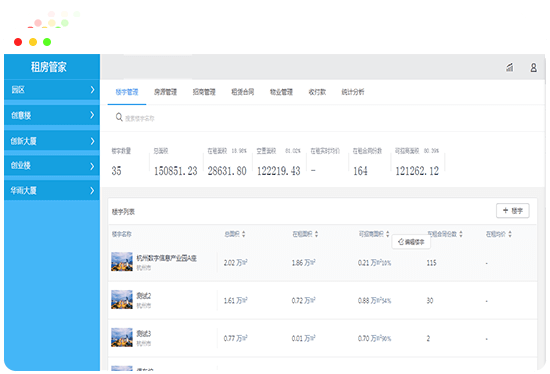Sort by 总面积 column arrows
Image resolution: width=550 pixels, height=374 pixels.
[x=243, y=234]
